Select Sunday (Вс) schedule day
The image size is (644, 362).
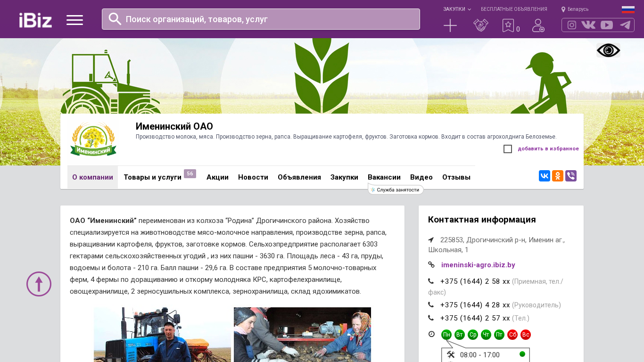526,335
